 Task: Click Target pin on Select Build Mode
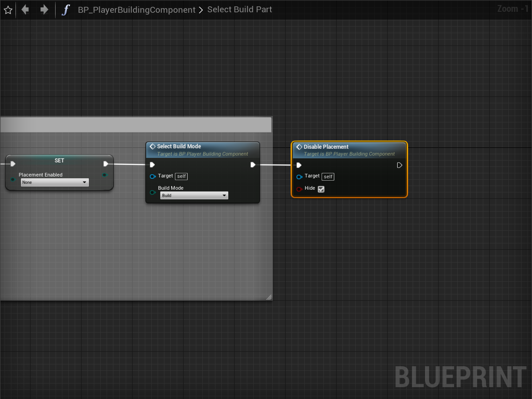[x=153, y=176]
